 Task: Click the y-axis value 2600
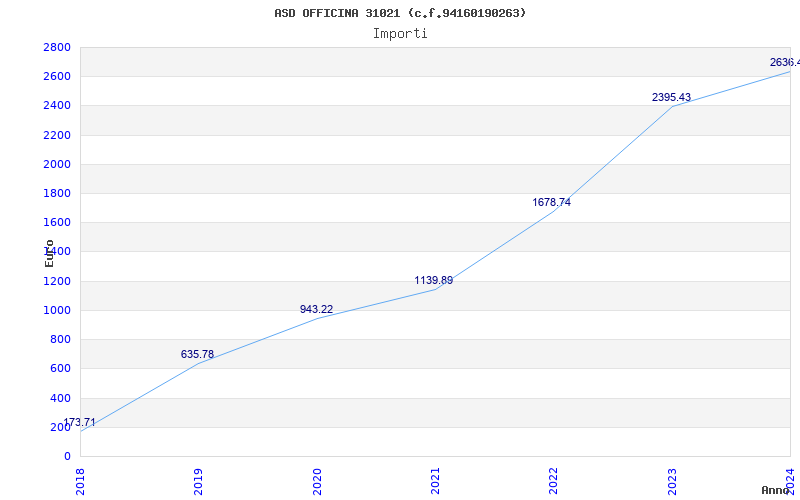[57, 77]
